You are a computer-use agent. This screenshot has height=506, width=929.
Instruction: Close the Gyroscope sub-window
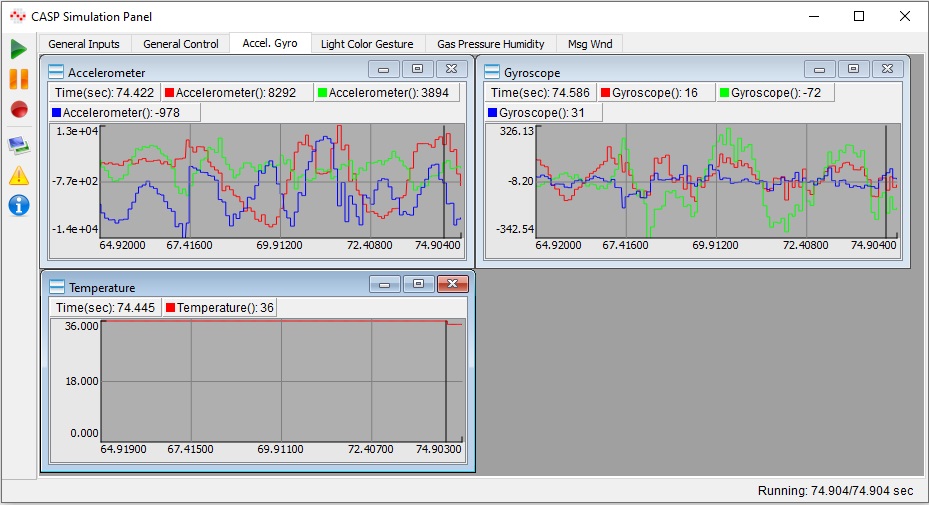point(888,69)
